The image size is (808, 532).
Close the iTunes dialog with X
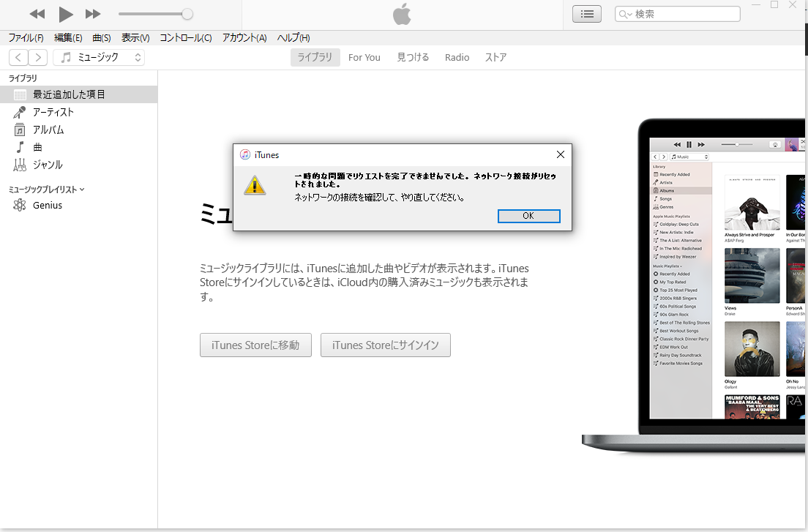[560, 154]
